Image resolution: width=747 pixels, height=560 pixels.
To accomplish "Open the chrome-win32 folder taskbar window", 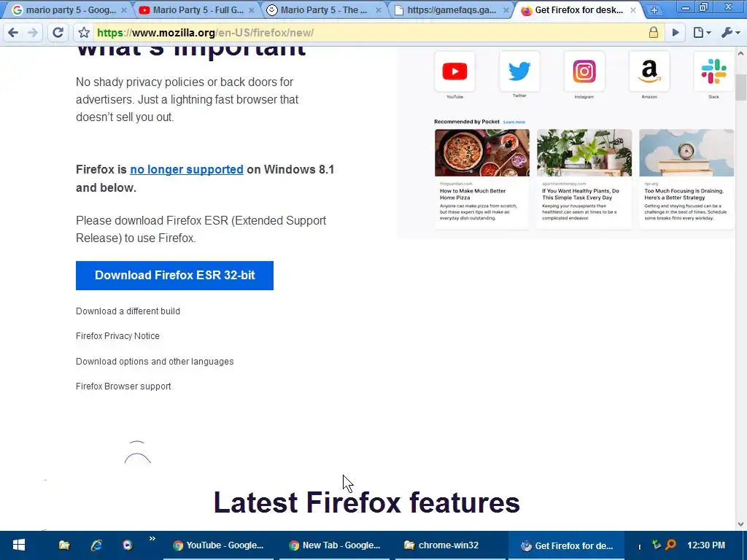I will click(x=451, y=545).
